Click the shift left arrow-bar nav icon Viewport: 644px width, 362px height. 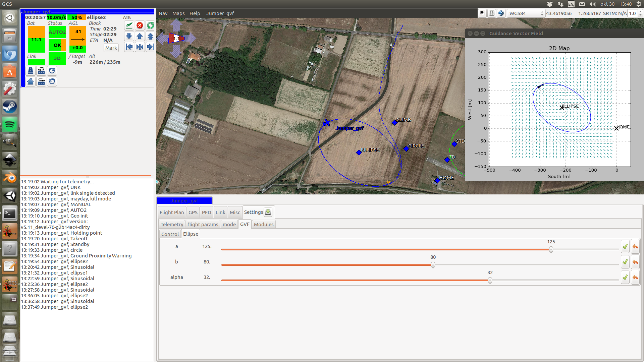129,47
